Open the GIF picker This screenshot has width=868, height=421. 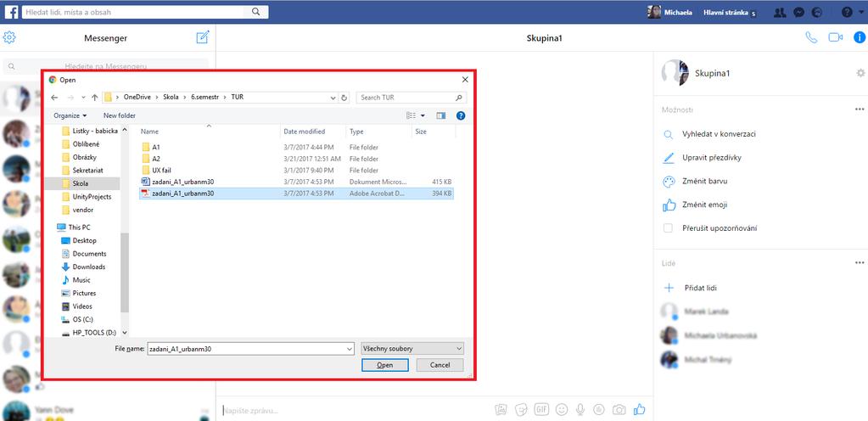tap(540, 410)
